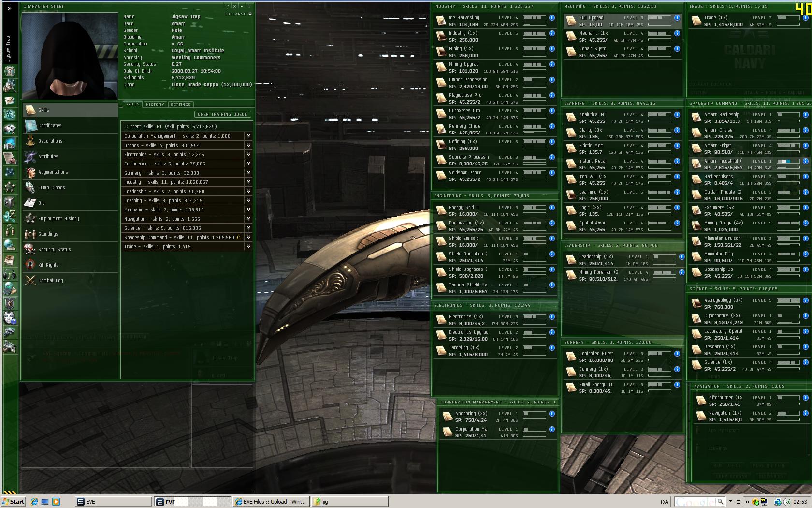This screenshot has height=508, width=812.
Task: Open info icon for Anchoring skill
Action: pyautogui.click(x=552, y=414)
